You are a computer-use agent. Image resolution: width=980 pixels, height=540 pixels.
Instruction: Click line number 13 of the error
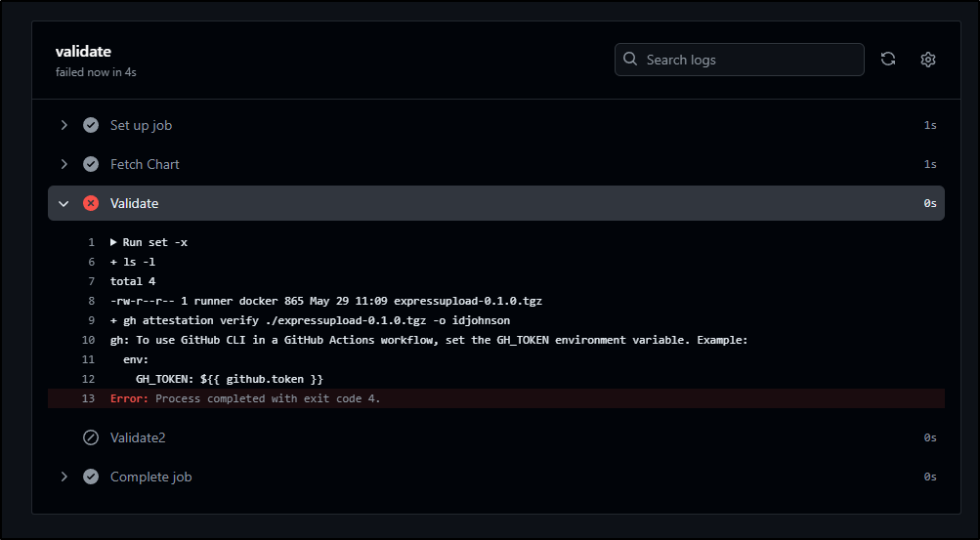[88, 398]
